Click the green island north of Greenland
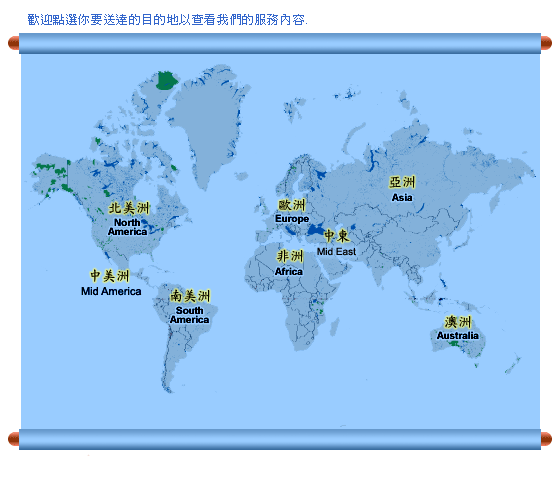The height and width of the screenshot is (480, 560). (166, 80)
